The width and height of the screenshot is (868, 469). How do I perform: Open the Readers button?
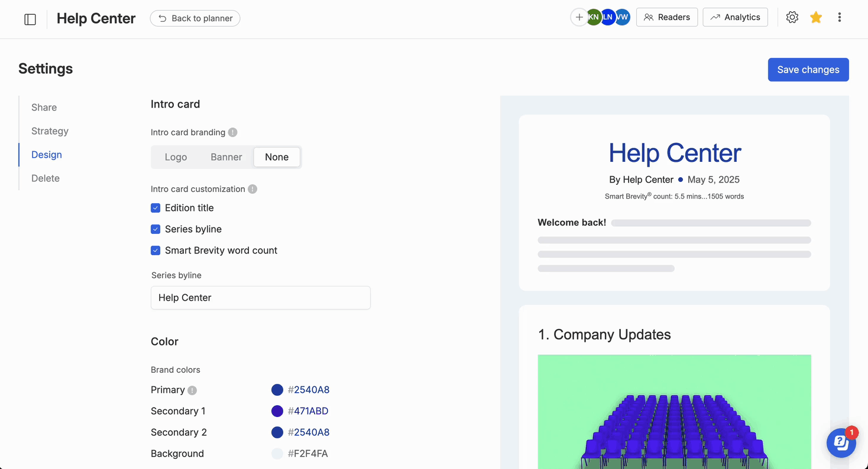tap(667, 17)
